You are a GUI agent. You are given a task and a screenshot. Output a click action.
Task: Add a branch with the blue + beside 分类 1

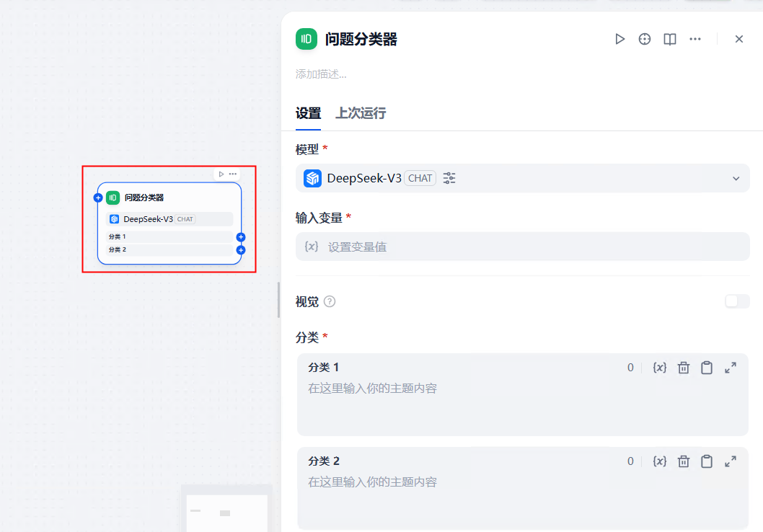(241, 236)
